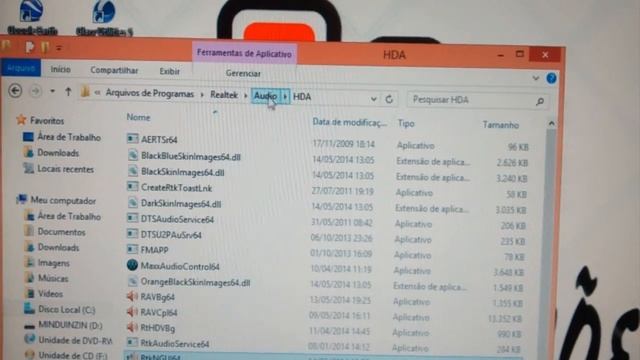Click Arquivos de Programas breadcrumb
The height and width of the screenshot is (360, 640).
tap(149, 93)
